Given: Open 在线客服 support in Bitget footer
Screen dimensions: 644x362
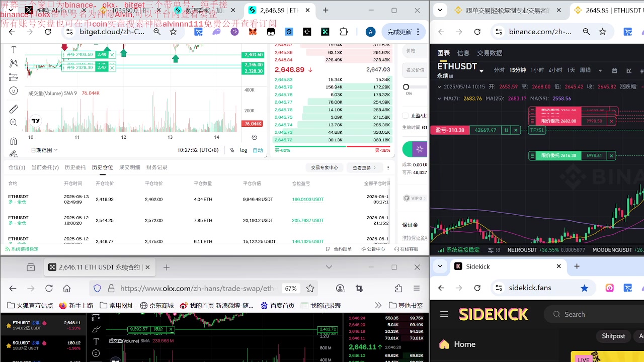Looking at the screenshot, I should [406, 249].
